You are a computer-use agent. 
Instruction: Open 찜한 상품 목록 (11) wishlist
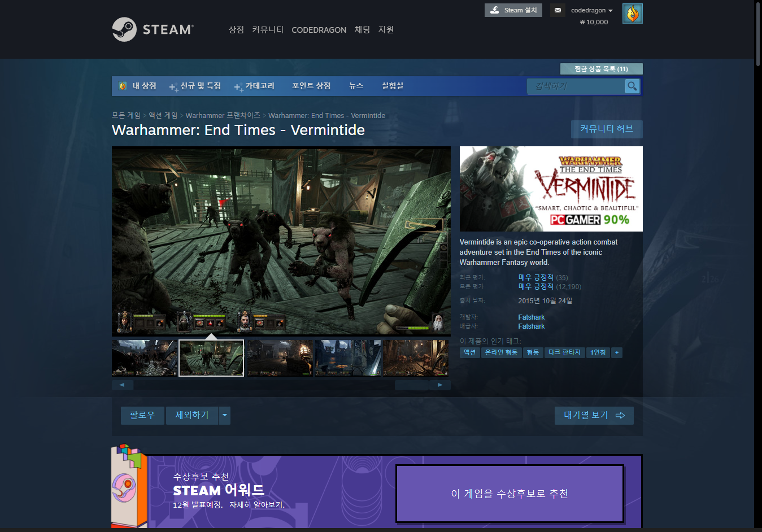601,69
